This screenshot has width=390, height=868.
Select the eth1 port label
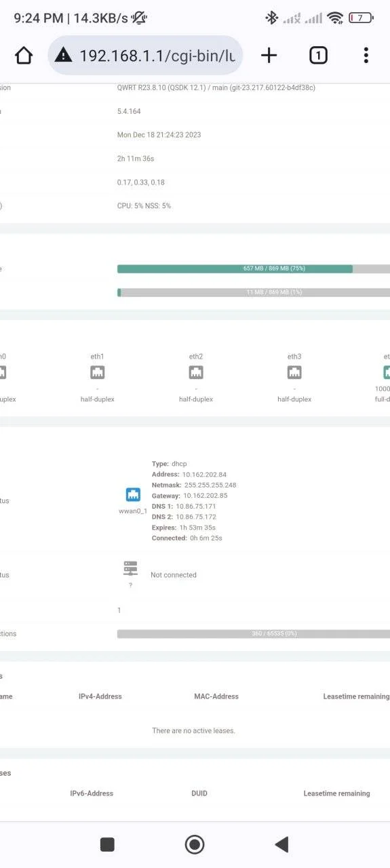point(98,357)
